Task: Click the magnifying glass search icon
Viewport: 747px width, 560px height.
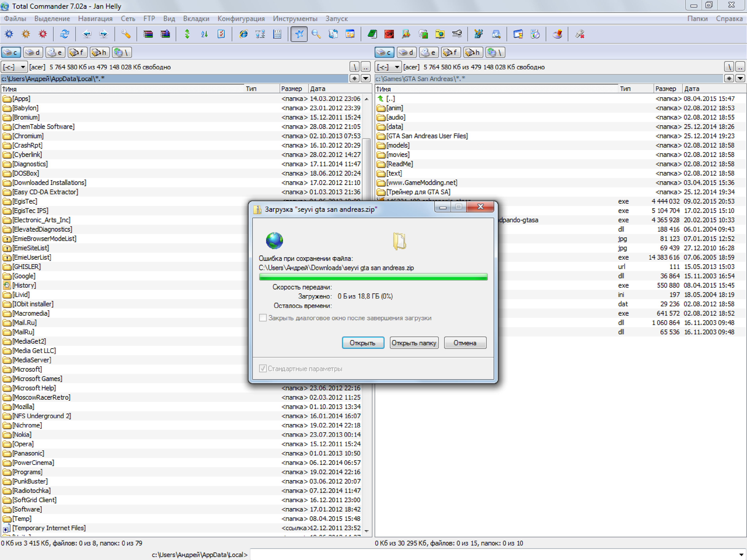Action: (316, 34)
